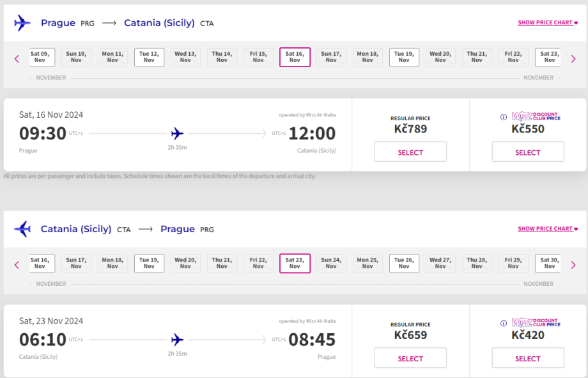
Task: Choose Tue 12, Nov outbound date tab
Action: 149,57
